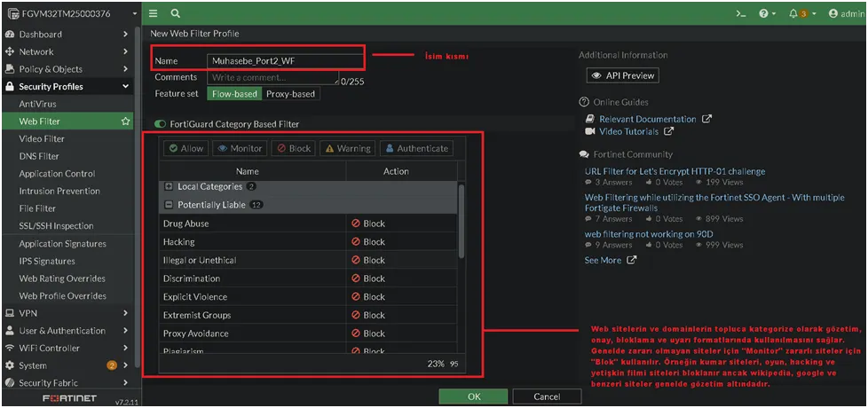868x408 pixels.
Task: Expand the WiFi Controller menu
Action: (67, 349)
